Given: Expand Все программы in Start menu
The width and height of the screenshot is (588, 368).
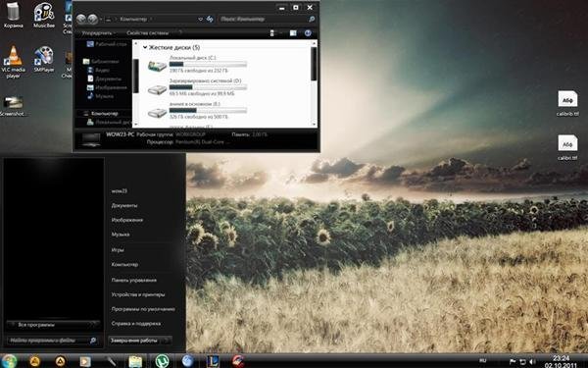Looking at the screenshot, I should coord(53,325).
